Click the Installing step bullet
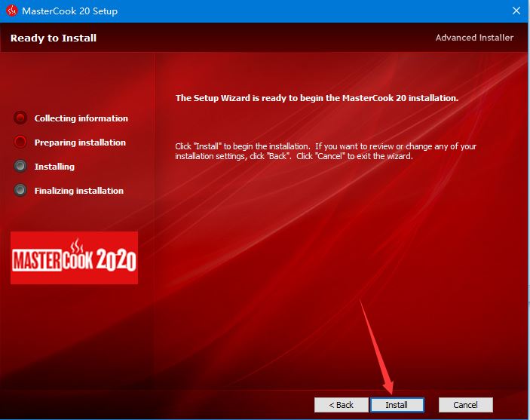Image resolution: width=530 pixels, height=420 pixels. [x=20, y=166]
